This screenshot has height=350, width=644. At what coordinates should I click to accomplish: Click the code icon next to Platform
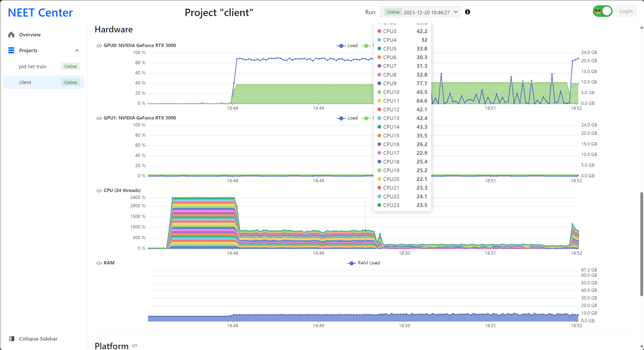pos(135,346)
